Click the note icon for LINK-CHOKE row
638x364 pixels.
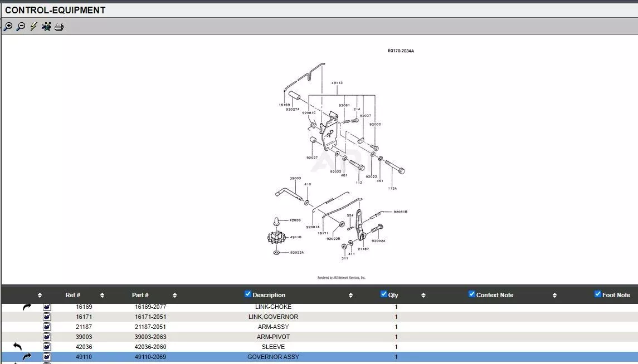47,307
